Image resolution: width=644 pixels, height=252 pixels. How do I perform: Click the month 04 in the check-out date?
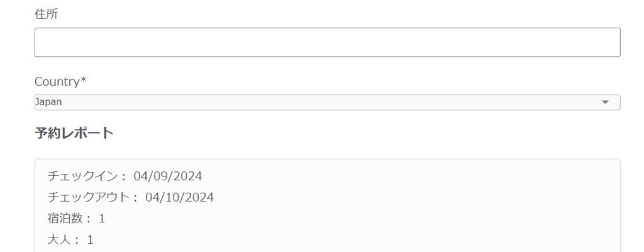[153, 197]
